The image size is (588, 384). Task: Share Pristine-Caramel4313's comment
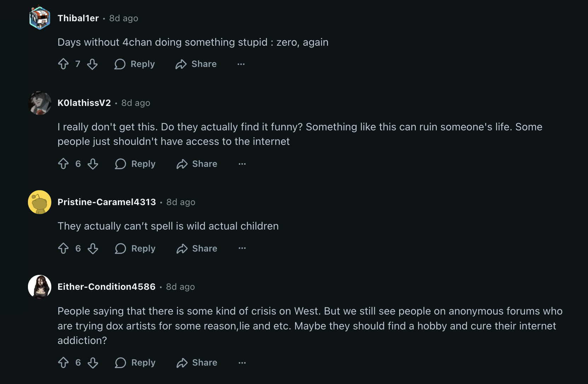point(197,248)
